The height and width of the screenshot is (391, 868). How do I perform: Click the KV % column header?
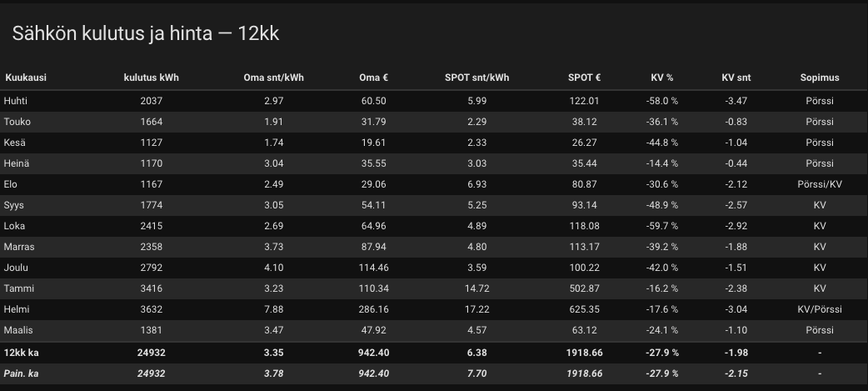[x=661, y=78]
